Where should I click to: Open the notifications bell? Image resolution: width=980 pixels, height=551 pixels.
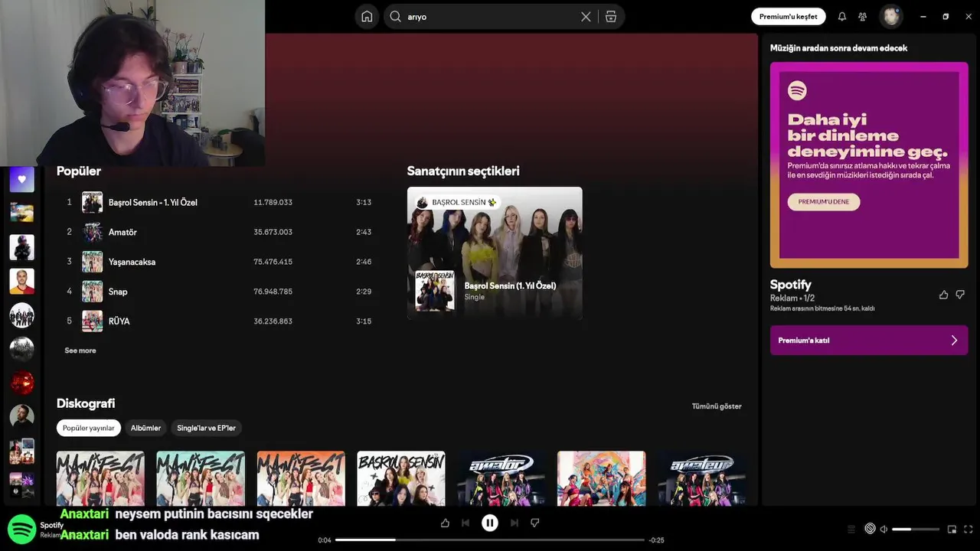[x=842, y=17]
